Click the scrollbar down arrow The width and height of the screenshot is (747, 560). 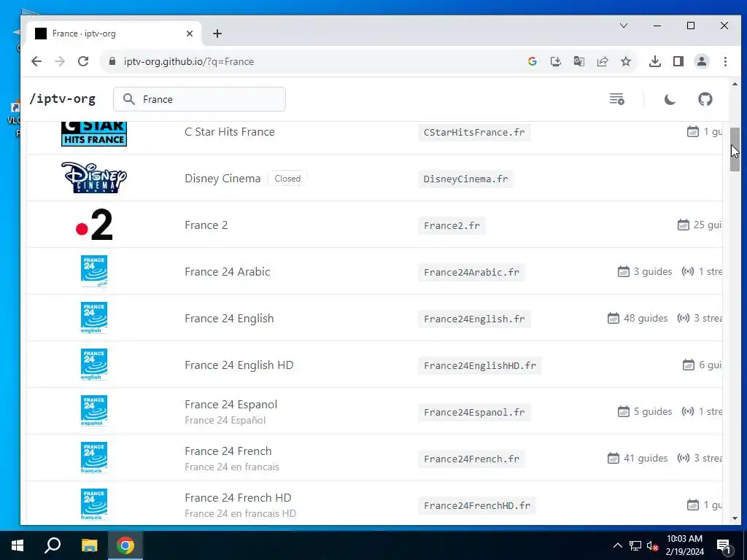click(735, 518)
